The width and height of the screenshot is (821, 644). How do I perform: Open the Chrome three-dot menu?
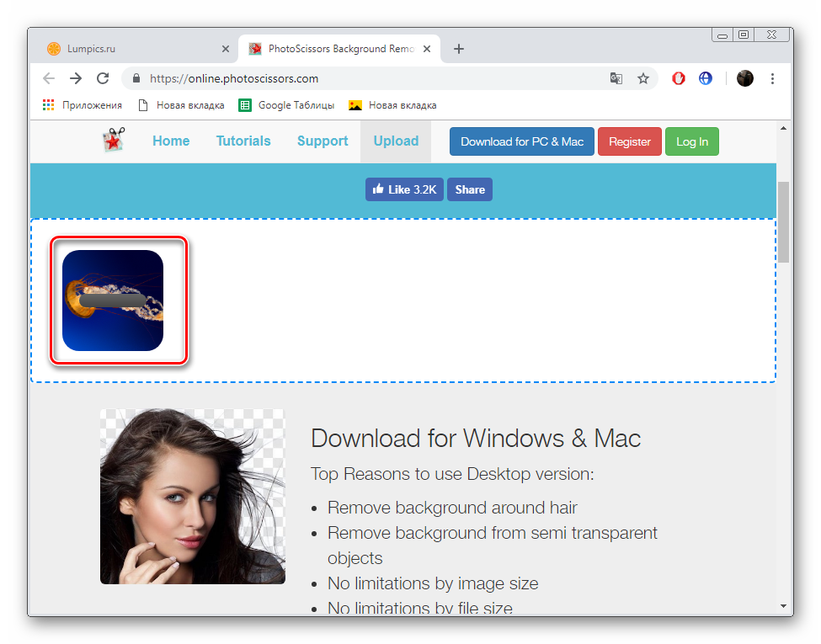(772, 78)
